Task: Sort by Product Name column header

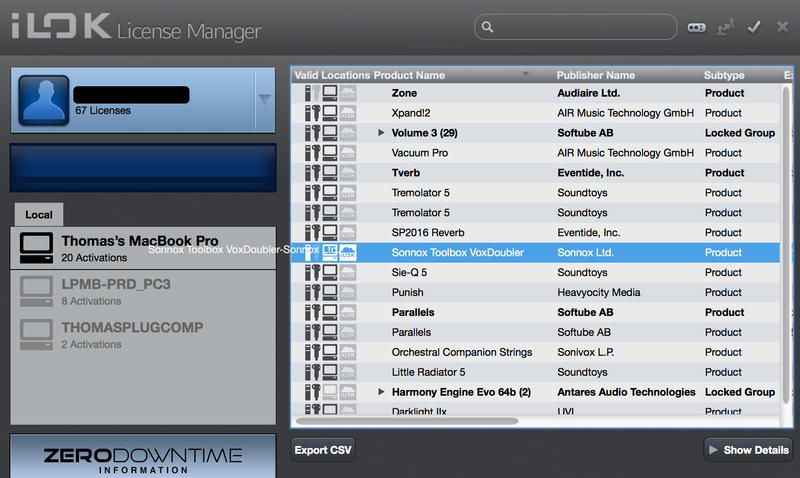Action: (409, 75)
